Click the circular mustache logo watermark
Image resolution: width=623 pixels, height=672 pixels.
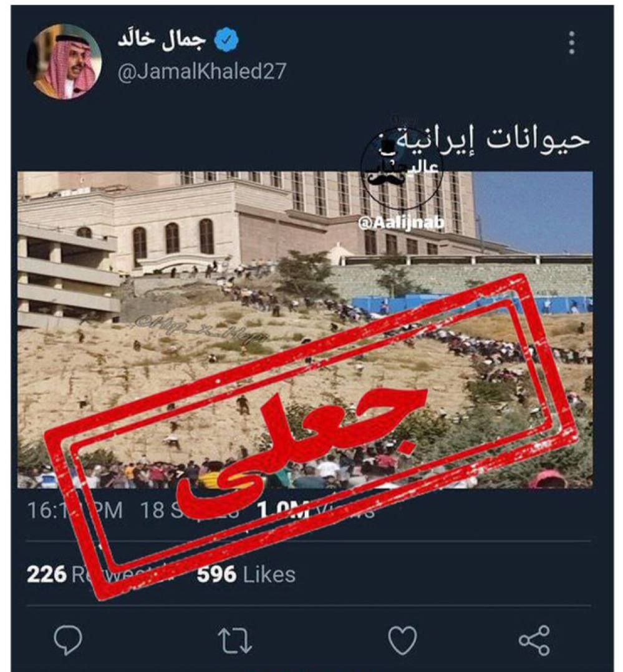tap(402, 168)
